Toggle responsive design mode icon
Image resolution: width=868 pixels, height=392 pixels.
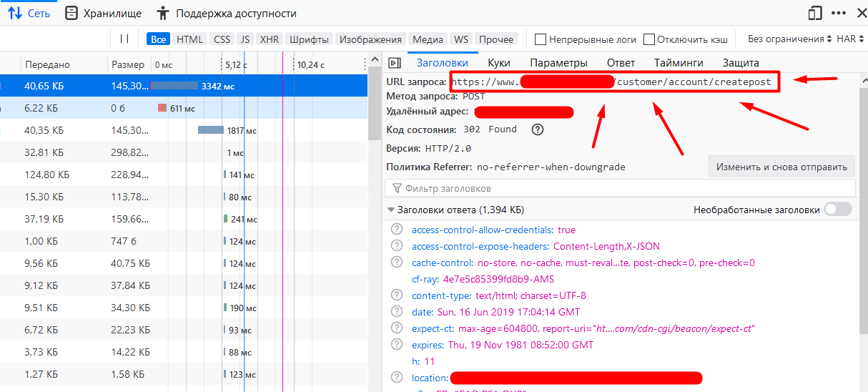[x=815, y=13]
